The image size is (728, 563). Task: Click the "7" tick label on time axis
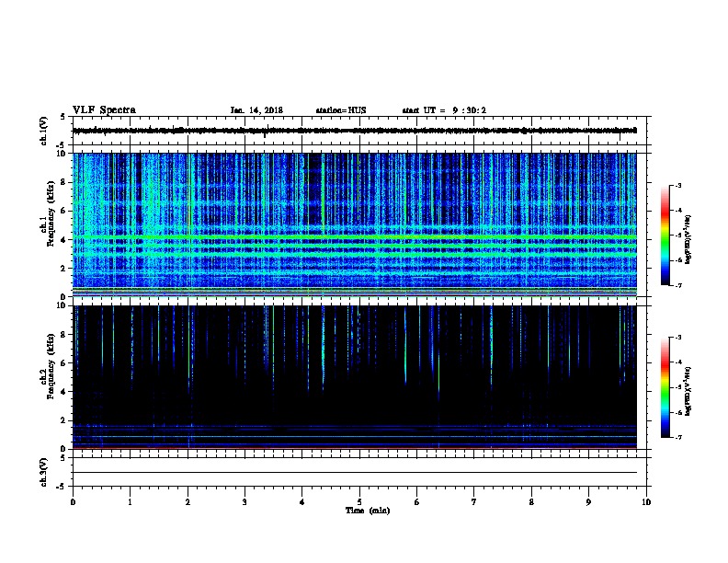pos(474,502)
